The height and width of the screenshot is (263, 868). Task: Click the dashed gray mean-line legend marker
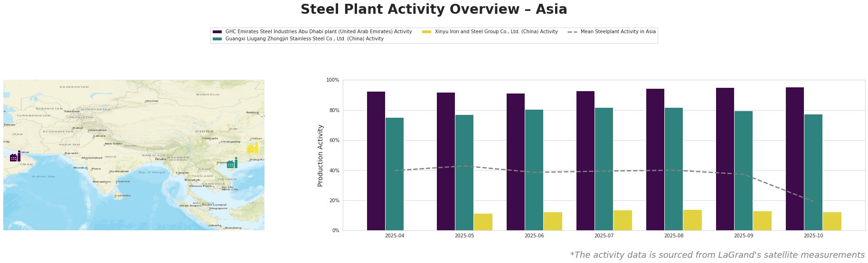coord(572,32)
